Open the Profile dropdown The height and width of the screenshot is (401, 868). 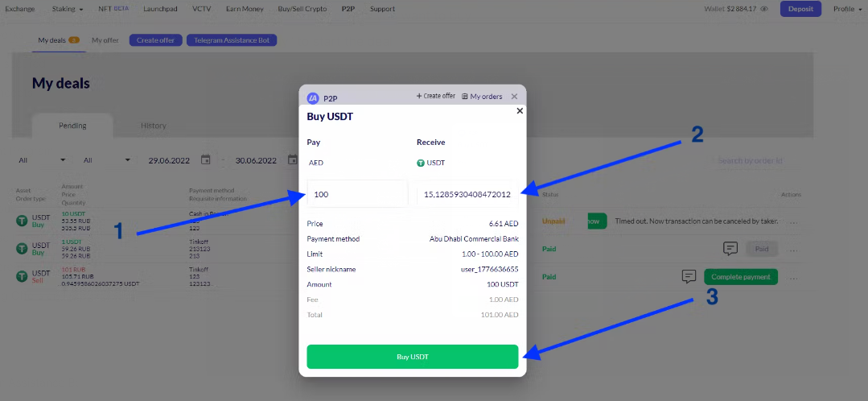coord(847,10)
